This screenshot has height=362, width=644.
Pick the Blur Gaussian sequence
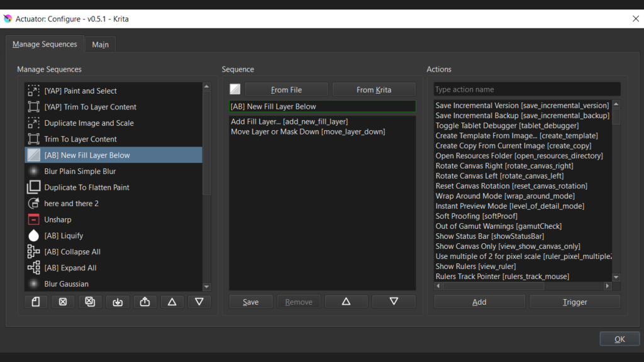(113, 283)
